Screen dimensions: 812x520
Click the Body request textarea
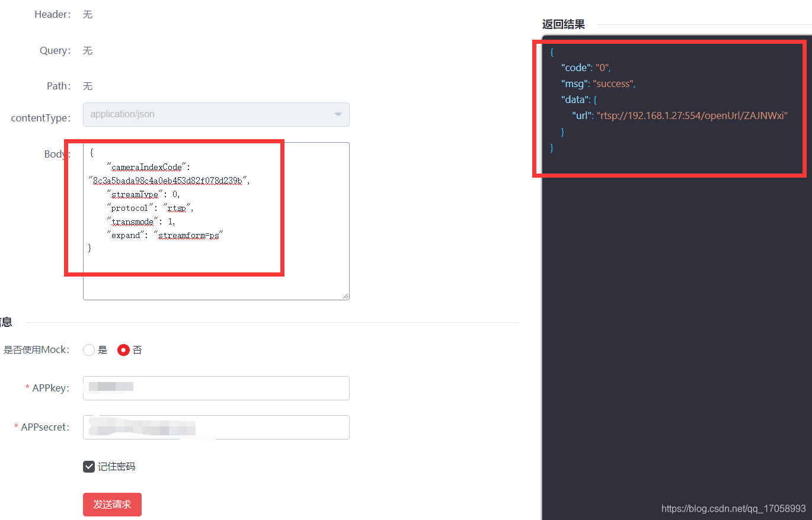pos(216,221)
